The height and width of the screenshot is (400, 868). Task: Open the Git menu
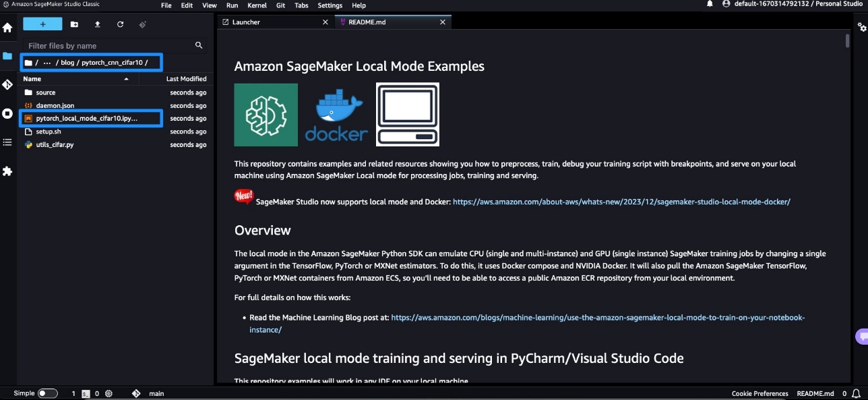click(281, 5)
